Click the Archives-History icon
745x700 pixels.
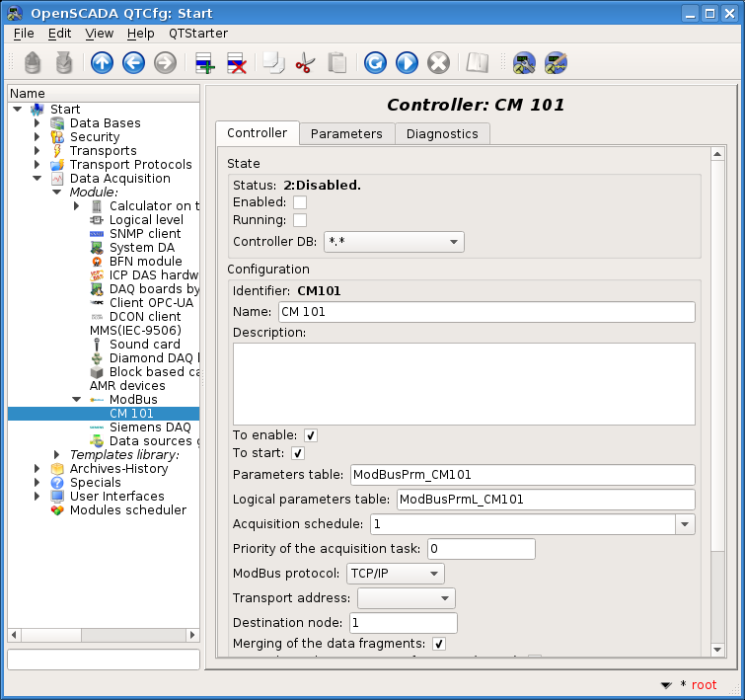pyautogui.click(x=57, y=469)
